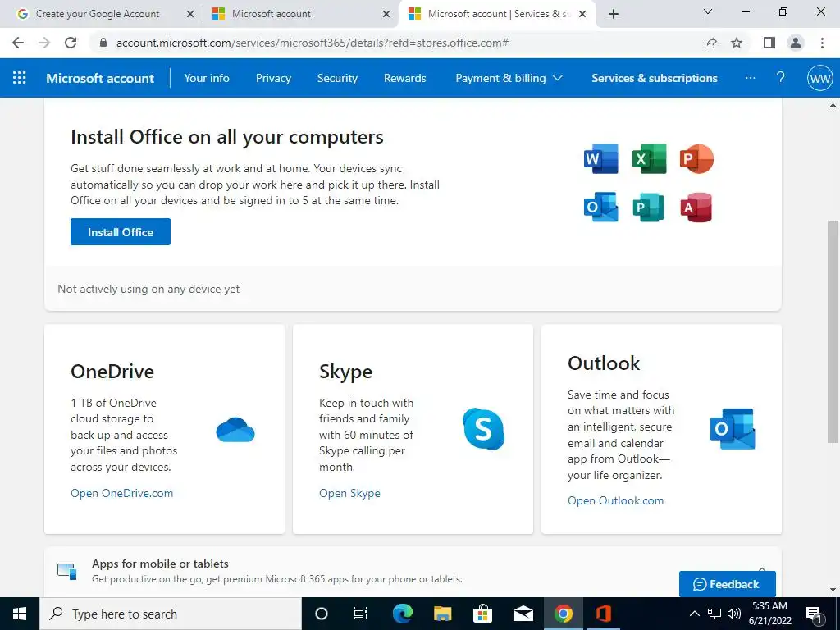Click the Skype logo icon

(x=483, y=428)
